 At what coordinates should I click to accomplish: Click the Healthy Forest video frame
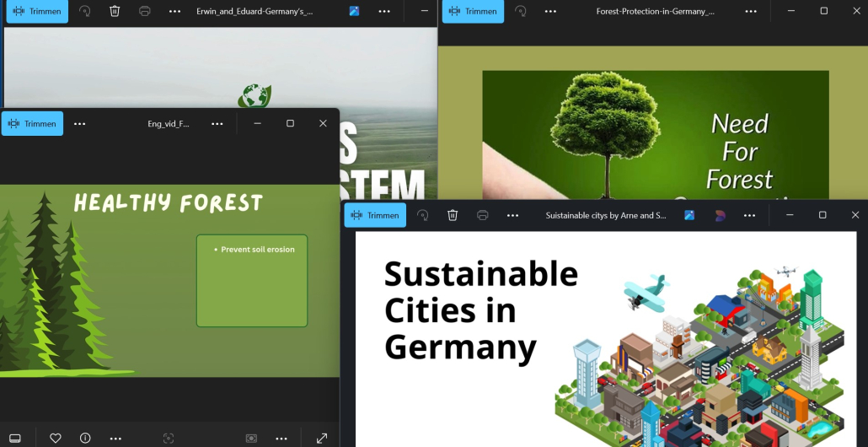point(169,280)
